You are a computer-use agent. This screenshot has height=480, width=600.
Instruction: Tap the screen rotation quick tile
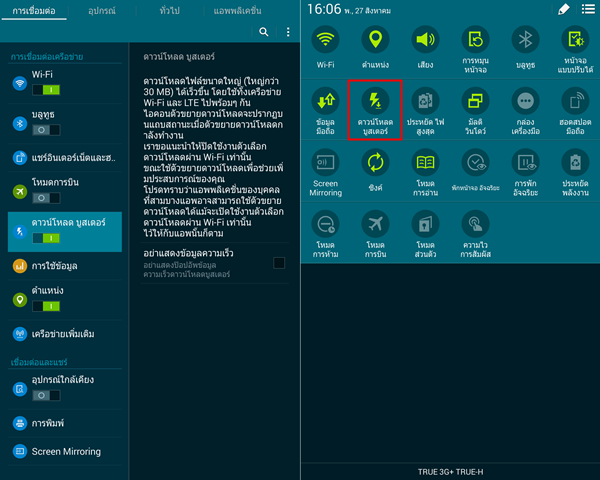475,46
